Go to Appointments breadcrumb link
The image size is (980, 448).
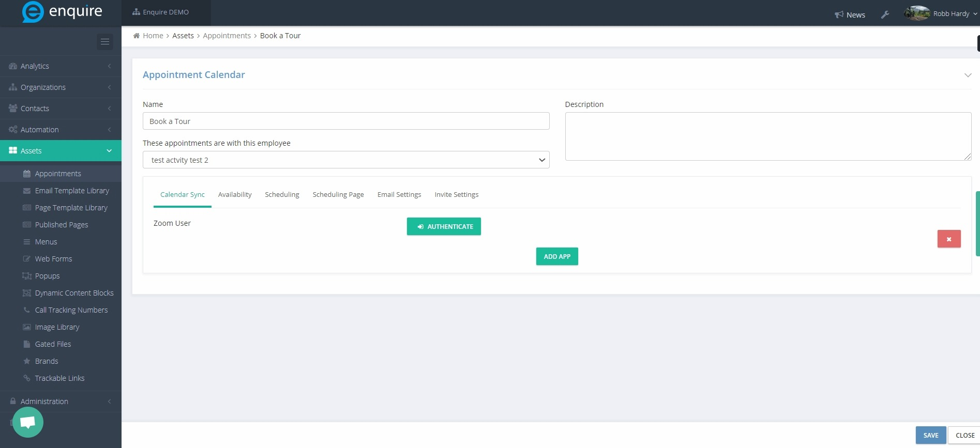pos(227,36)
